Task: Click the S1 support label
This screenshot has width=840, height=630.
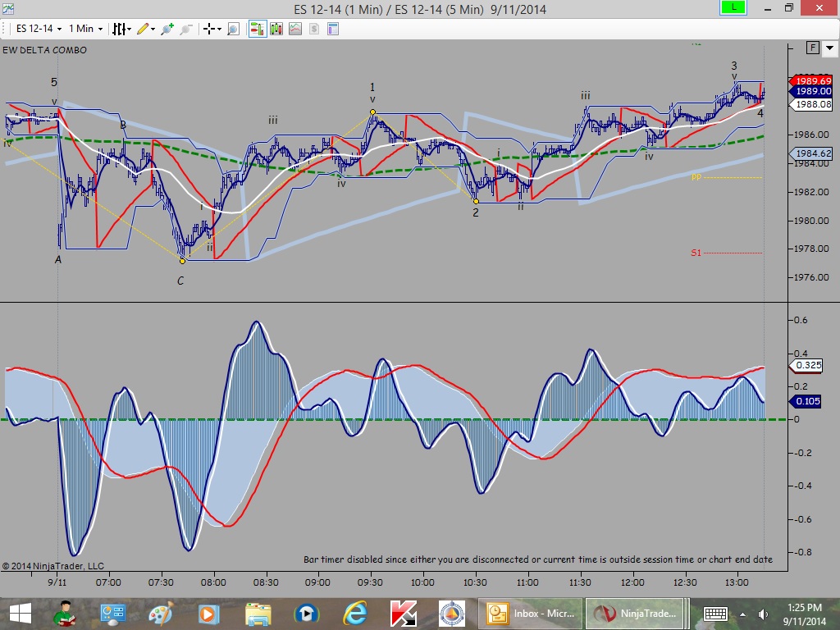Action: click(696, 253)
